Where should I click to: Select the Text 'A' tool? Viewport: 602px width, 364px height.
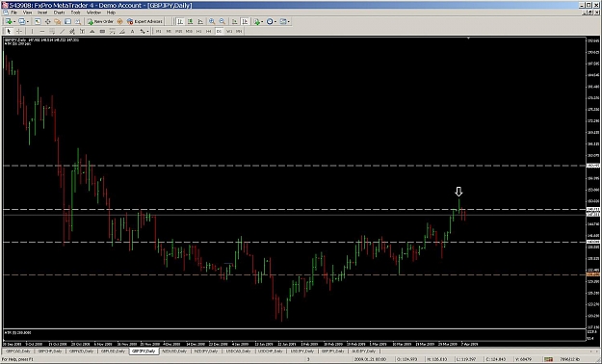pos(133,31)
